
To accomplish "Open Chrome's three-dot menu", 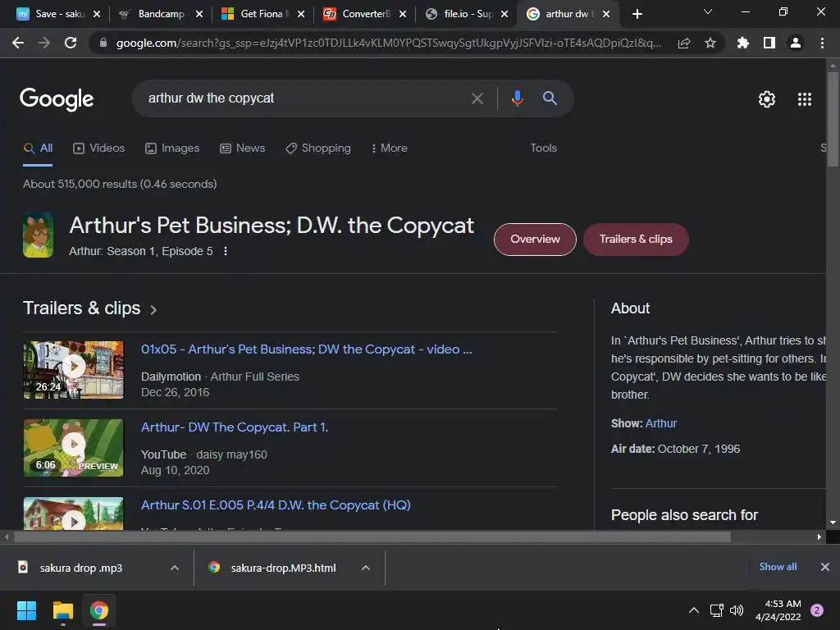I will 822,43.
